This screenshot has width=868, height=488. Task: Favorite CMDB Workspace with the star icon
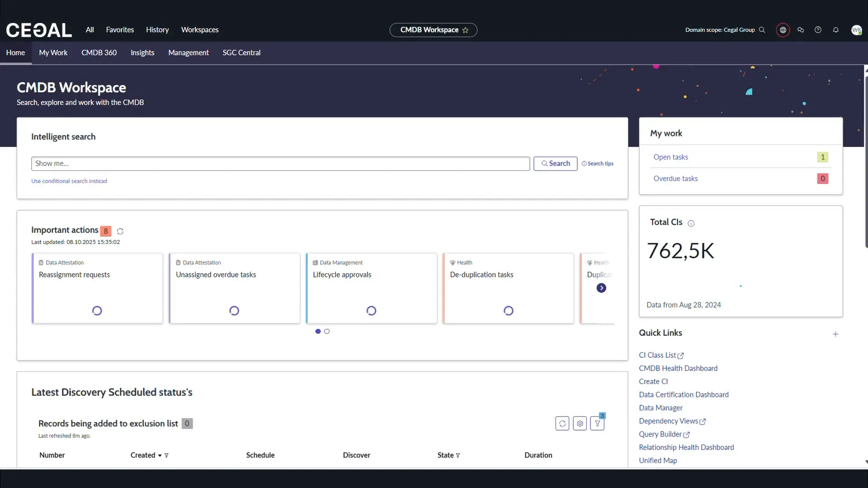coord(465,30)
